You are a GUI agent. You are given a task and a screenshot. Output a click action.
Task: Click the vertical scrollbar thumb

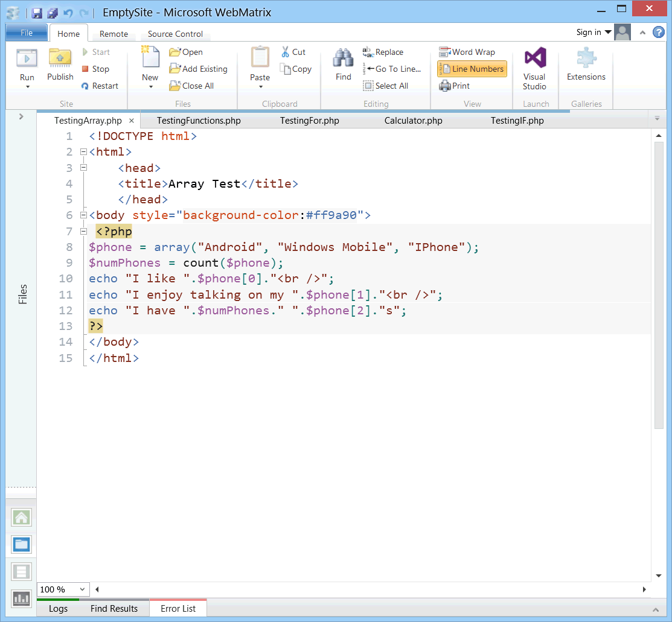[x=659, y=285]
